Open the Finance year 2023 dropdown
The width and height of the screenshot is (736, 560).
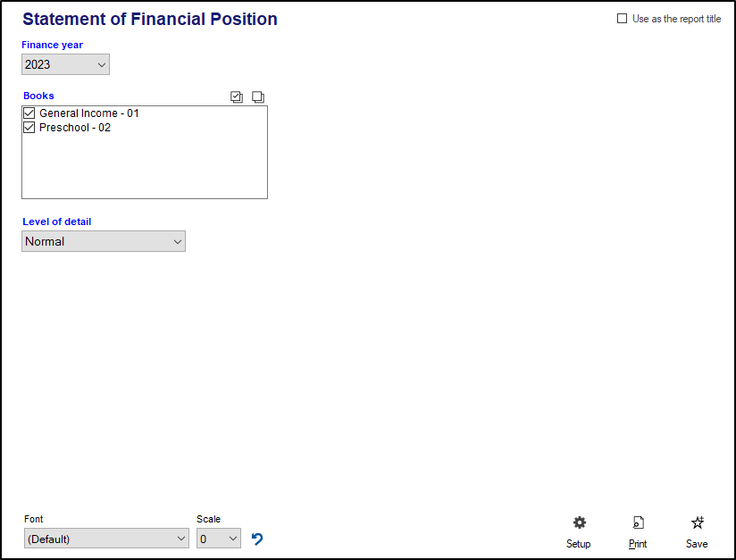pos(65,64)
